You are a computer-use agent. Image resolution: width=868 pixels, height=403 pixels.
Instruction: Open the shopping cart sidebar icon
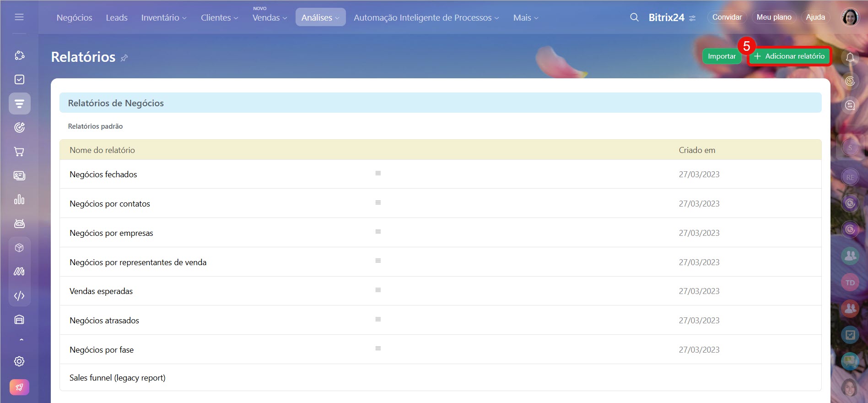point(19,152)
